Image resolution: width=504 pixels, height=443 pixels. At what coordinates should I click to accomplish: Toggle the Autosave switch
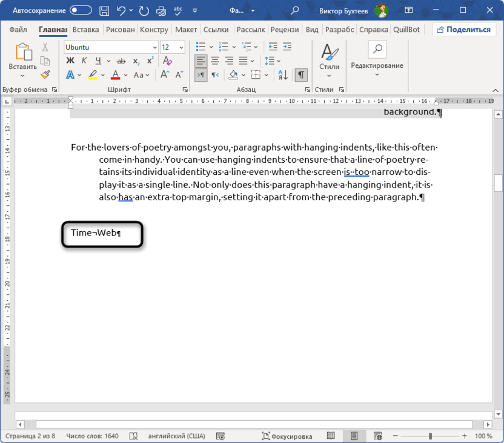81,10
